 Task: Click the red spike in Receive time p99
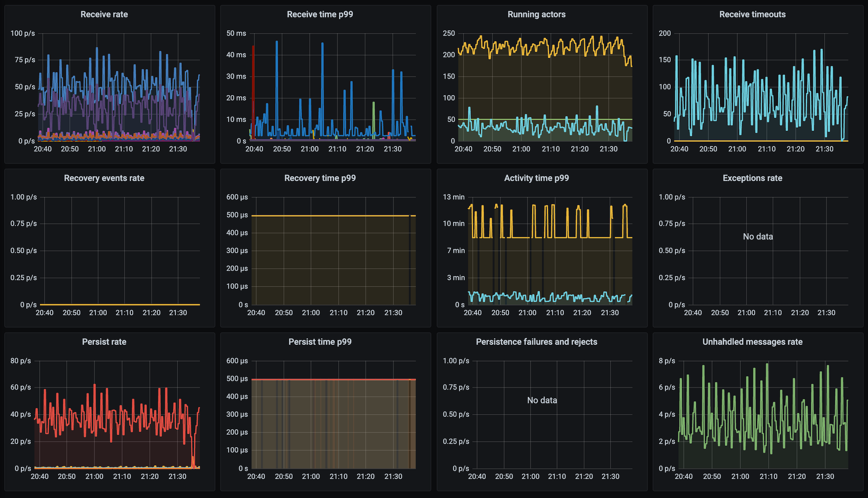(x=253, y=87)
